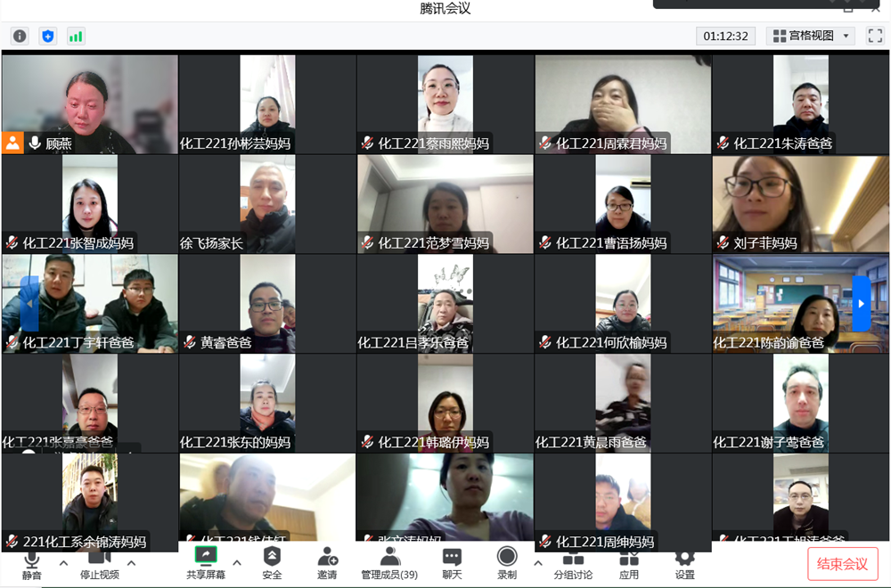The width and height of the screenshot is (891, 588).
Task: Open the 应用 apps panel
Action: point(629,563)
